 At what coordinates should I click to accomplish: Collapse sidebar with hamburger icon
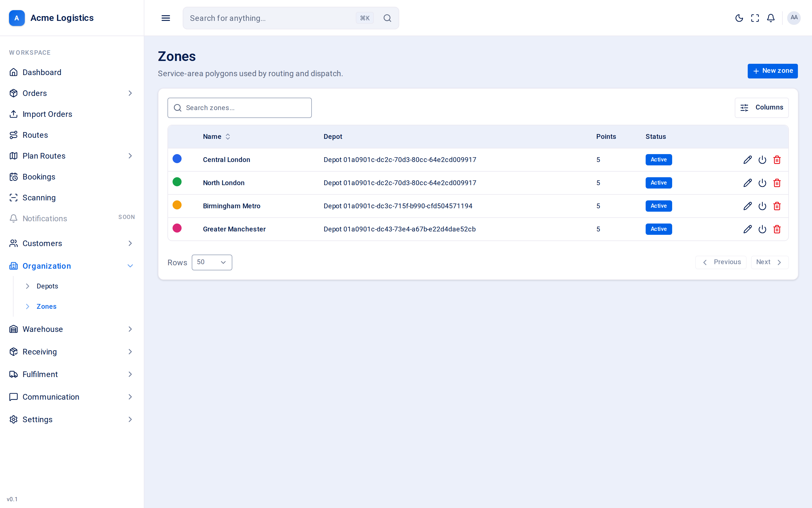[x=166, y=18]
